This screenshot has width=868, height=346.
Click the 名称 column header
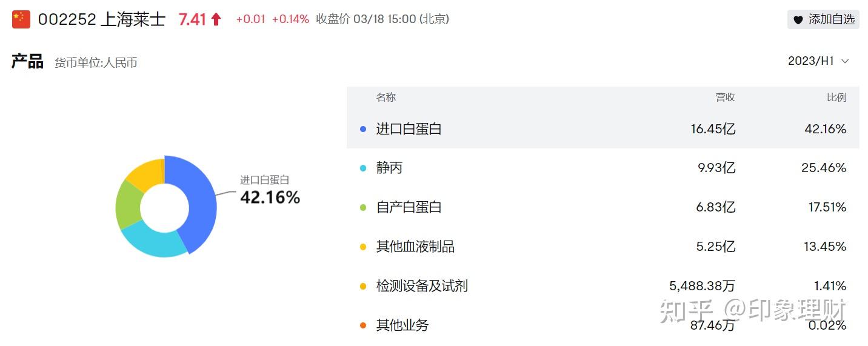click(x=386, y=98)
